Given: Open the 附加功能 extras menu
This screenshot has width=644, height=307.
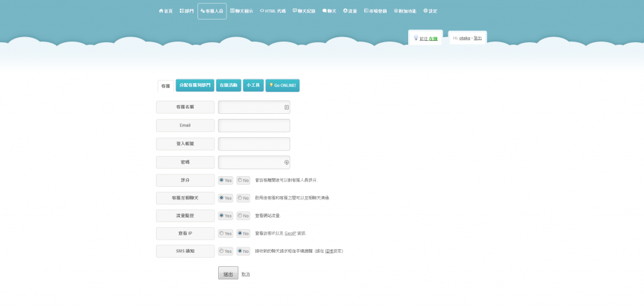Looking at the screenshot, I should pos(405,11).
